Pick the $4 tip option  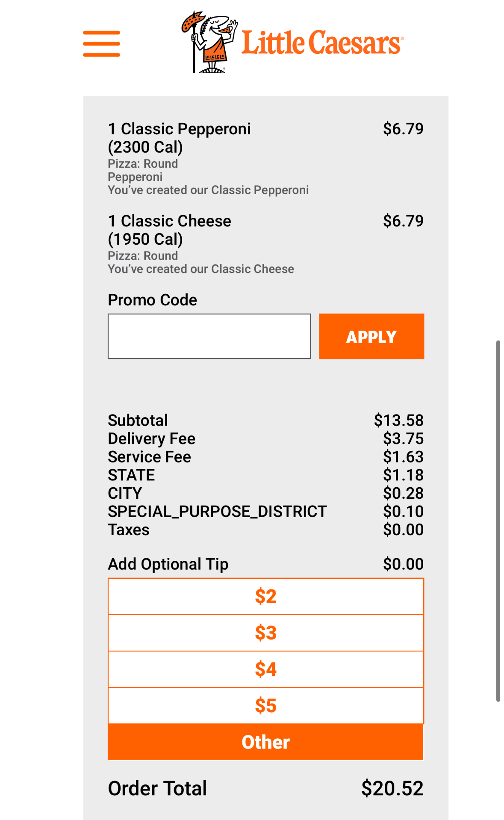(265, 669)
